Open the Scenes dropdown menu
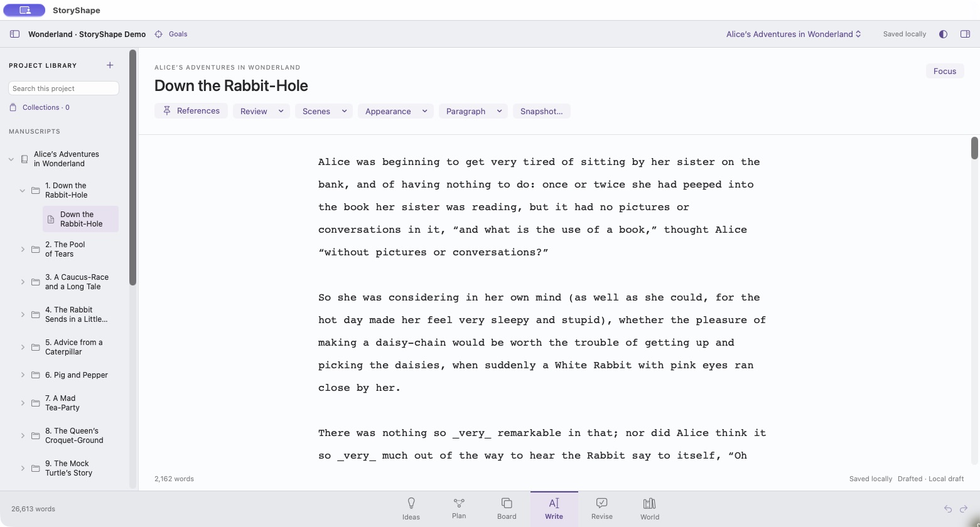 324,111
